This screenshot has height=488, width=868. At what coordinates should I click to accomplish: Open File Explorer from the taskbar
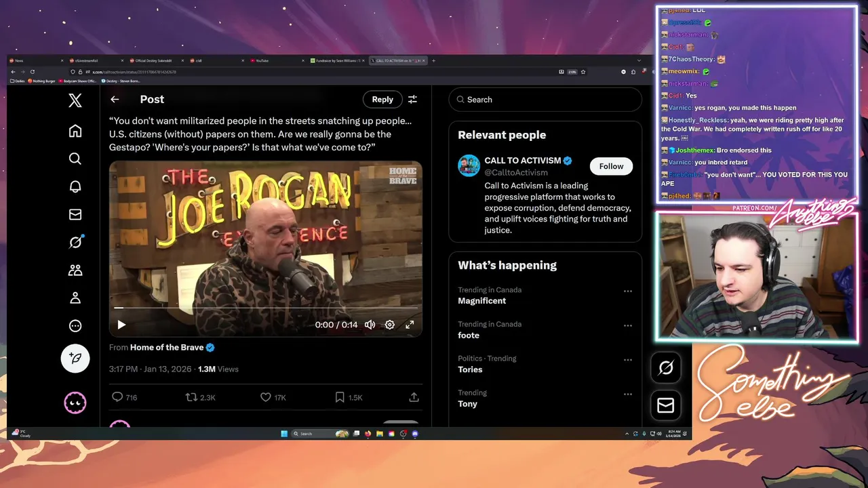(380, 434)
